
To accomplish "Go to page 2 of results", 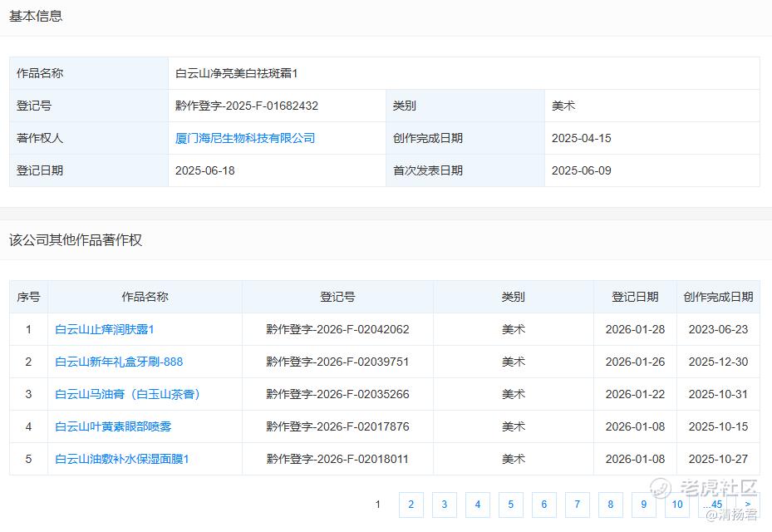I will tap(411, 505).
